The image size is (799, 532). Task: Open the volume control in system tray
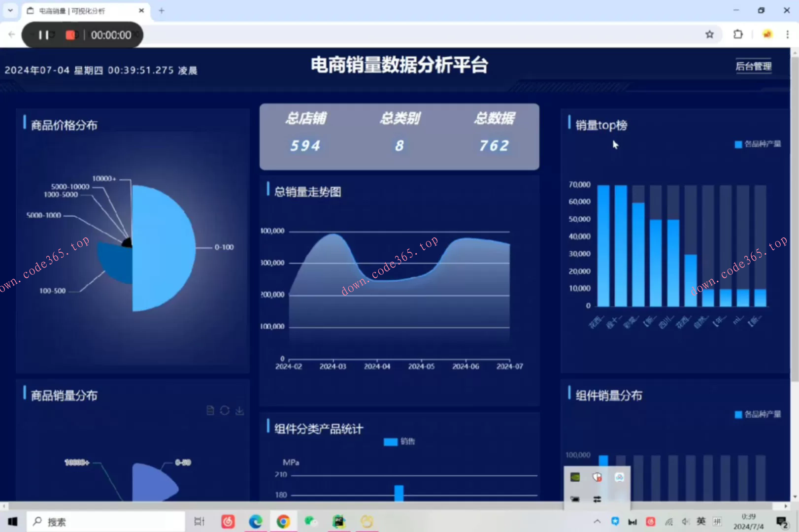pyautogui.click(x=685, y=521)
